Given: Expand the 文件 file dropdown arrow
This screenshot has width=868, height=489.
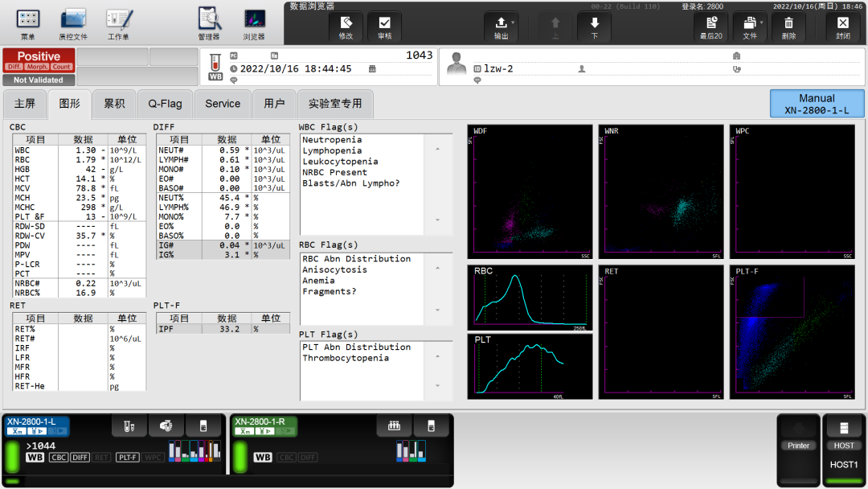Looking at the screenshot, I should pyautogui.click(x=762, y=23).
